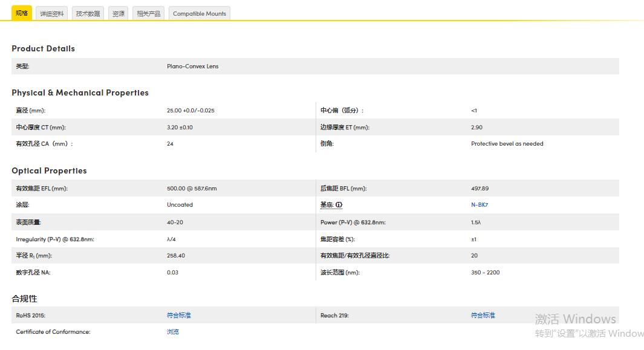Screen dimensions: 644x350
Task: Click the wavelength range 350 - 2200 value
Action: [484, 272]
